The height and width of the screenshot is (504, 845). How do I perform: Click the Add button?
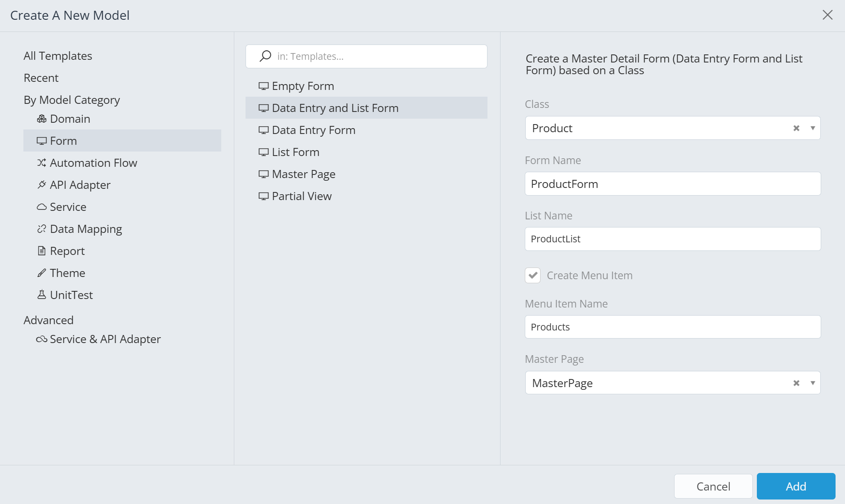click(x=796, y=486)
